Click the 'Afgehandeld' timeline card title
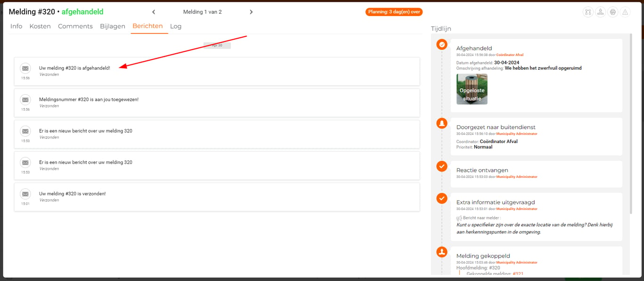This screenshot has height=281, width=644. [474, 48]
